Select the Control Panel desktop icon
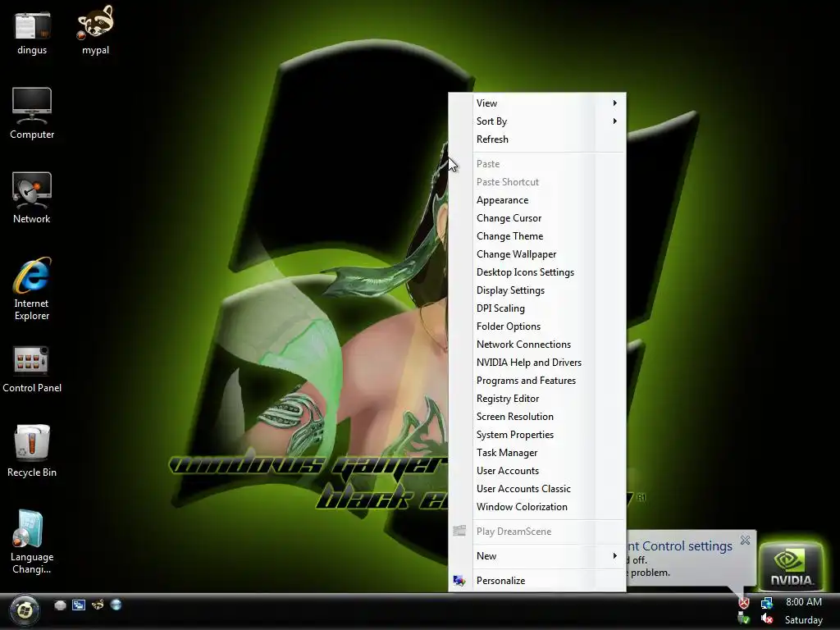The height and width of the screenshot is (630, 840). tap(32, 370)
